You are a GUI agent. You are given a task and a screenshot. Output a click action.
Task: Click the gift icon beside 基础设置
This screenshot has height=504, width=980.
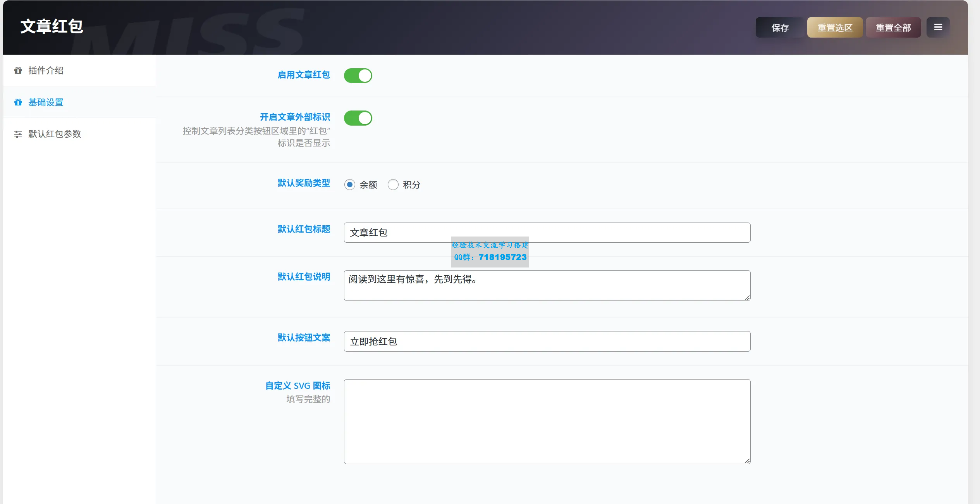click(x=18, y=102)
